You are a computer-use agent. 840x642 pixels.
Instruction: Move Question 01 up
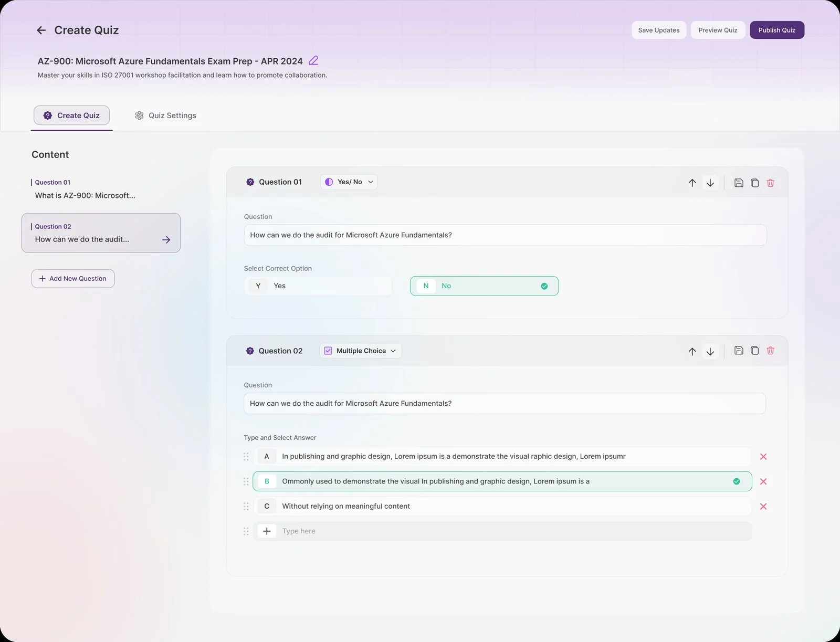692,183
